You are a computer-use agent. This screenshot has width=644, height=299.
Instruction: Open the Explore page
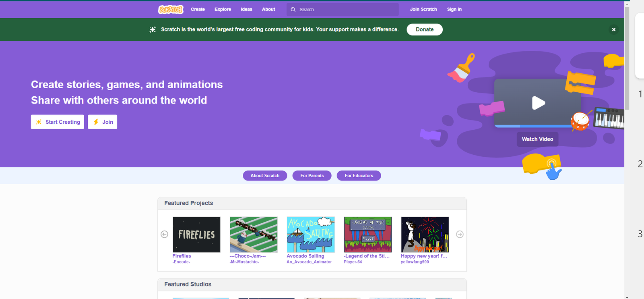tap(223, 9)
